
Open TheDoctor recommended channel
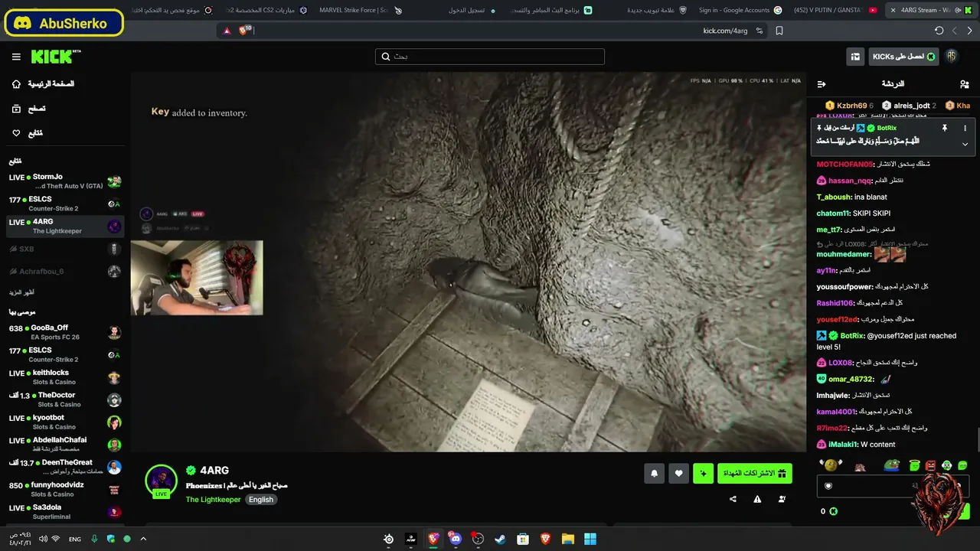click(x=65, y=399)
